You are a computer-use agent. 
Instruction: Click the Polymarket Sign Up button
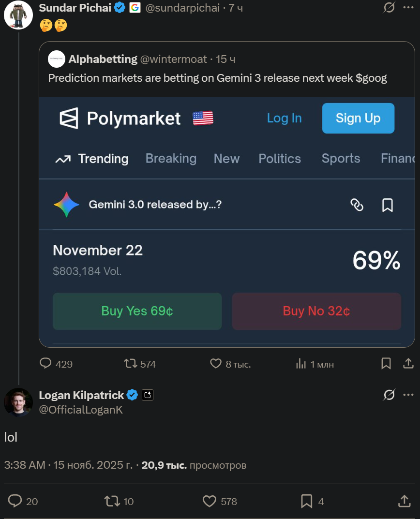click(358, 118)
